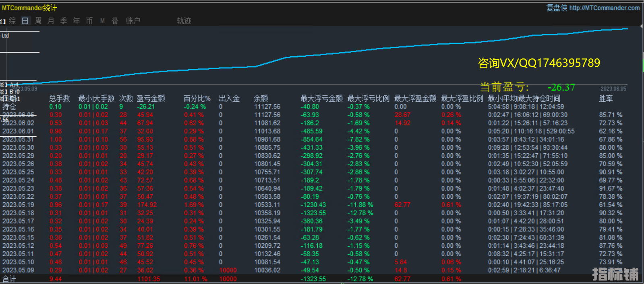
Task: Open the 周 weekly statistics tab
Action: [x=38, y=21]
